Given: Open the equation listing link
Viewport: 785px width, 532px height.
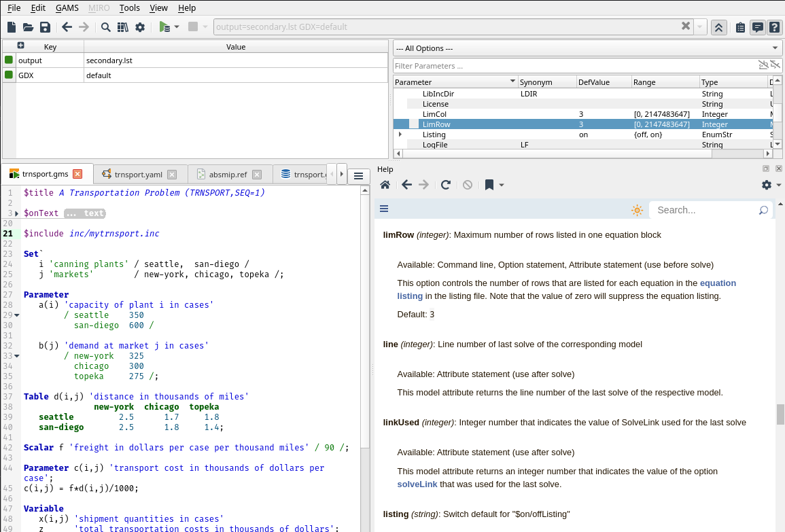Looking at the screenshot, I should click(x=718, y=283).
